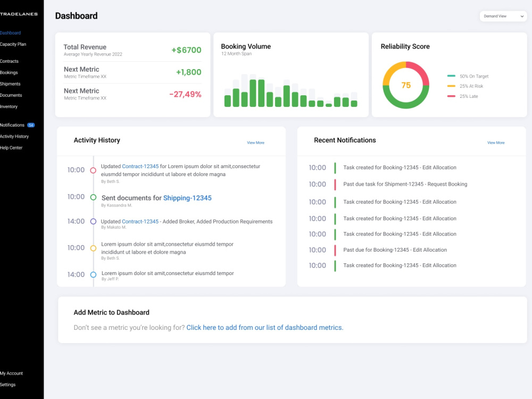Click red timeline marker by Beth S. update

point(93,170)
